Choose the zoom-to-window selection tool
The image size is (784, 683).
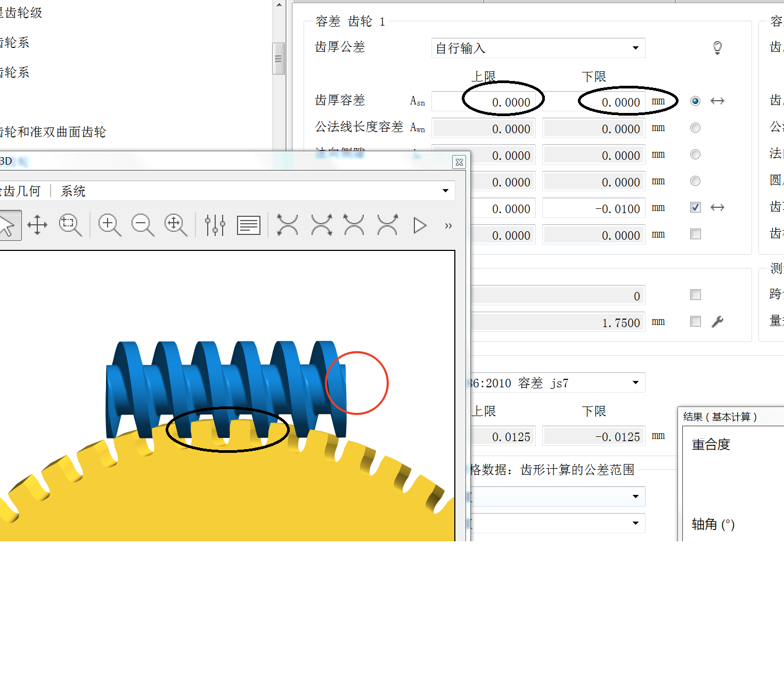70,225
